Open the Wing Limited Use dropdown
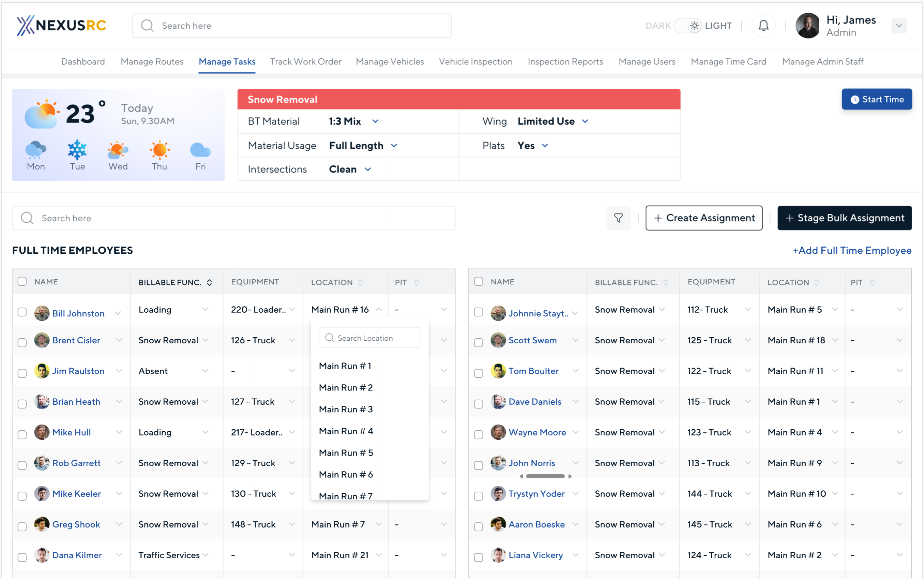The image size is (924, 579). [585, 121]
